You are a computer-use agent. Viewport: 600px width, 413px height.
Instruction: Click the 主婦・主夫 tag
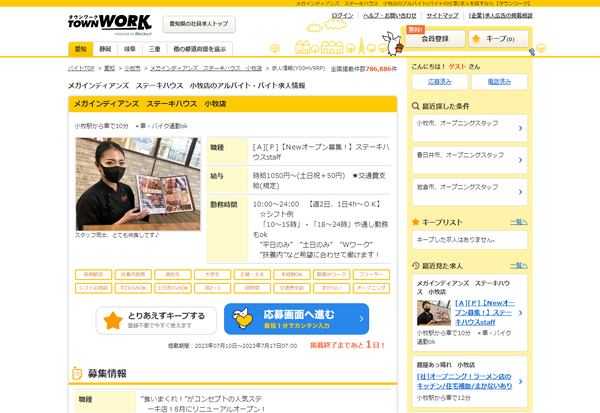pos(252,274)
